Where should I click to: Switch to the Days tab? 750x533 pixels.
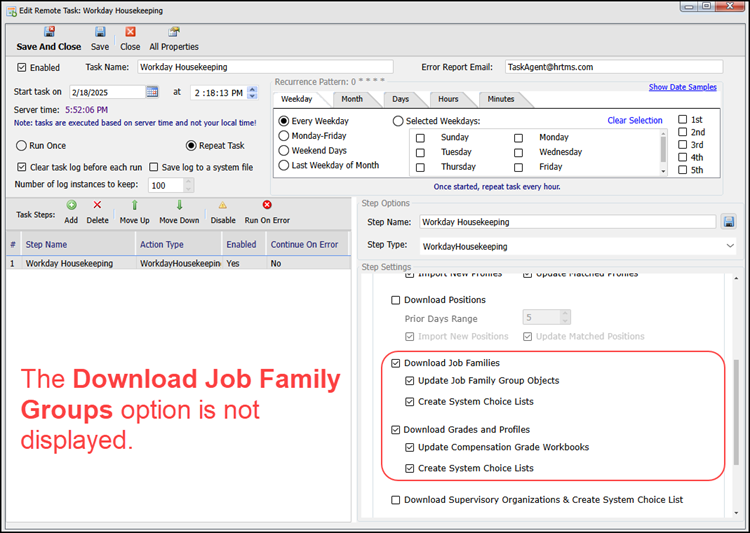tap(400, 99)
